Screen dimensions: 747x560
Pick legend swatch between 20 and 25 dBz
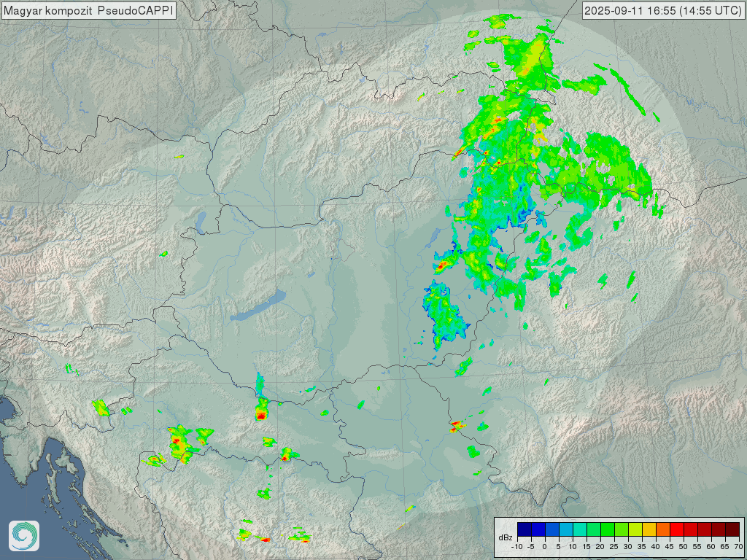click(x=608, y=529)
